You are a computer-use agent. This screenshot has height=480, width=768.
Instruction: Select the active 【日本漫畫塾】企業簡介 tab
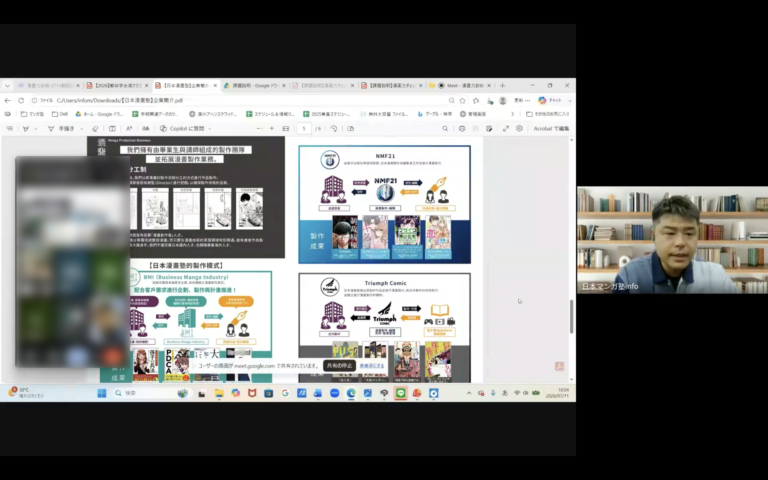pos(186,85)
